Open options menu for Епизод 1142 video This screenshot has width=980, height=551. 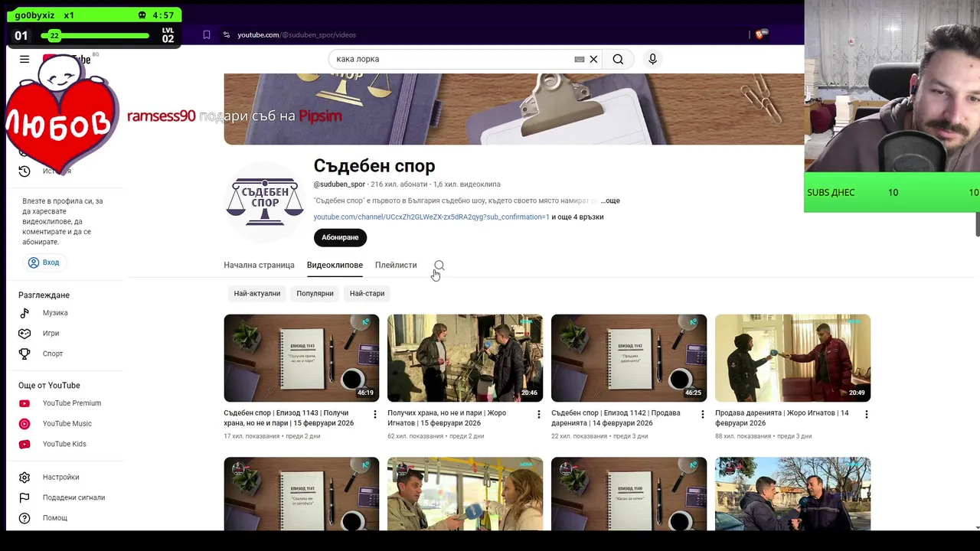702,414
